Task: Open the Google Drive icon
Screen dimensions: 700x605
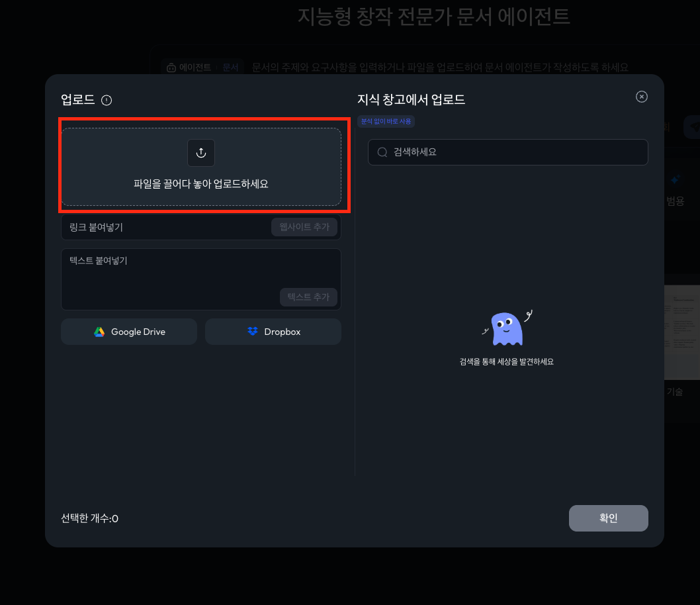Action: [x=101, y=331]
